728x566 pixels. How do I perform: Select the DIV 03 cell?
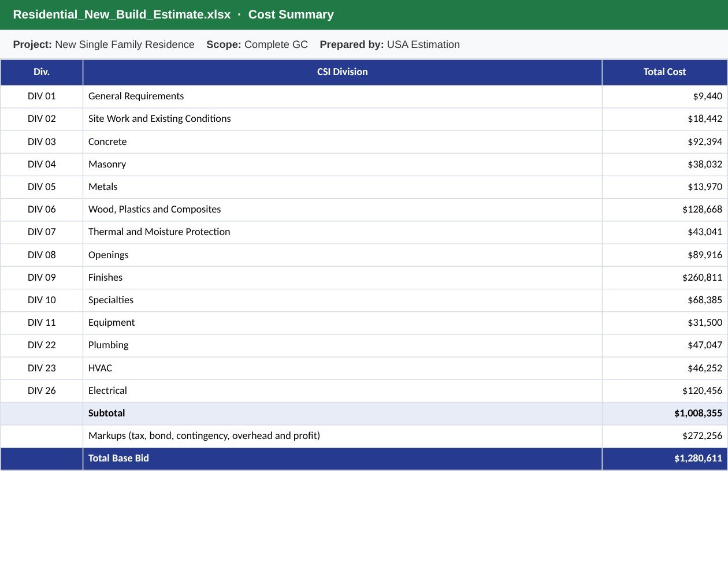coord(42,141)
